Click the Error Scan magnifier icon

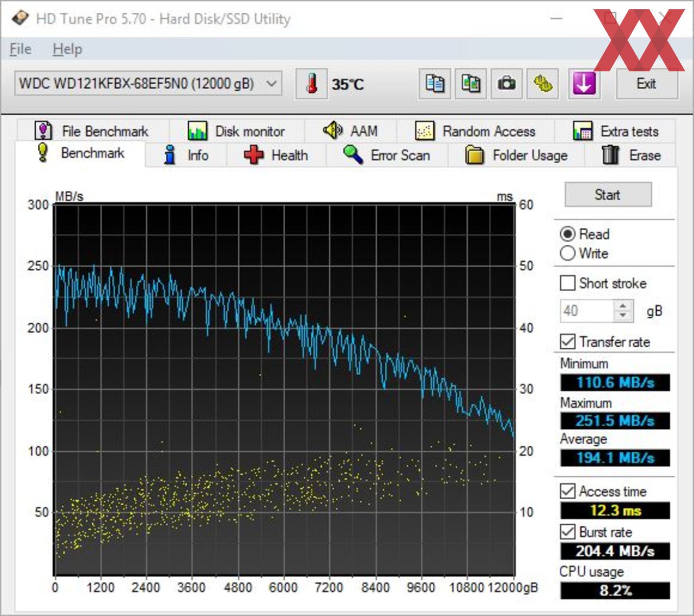coord(353,155)
